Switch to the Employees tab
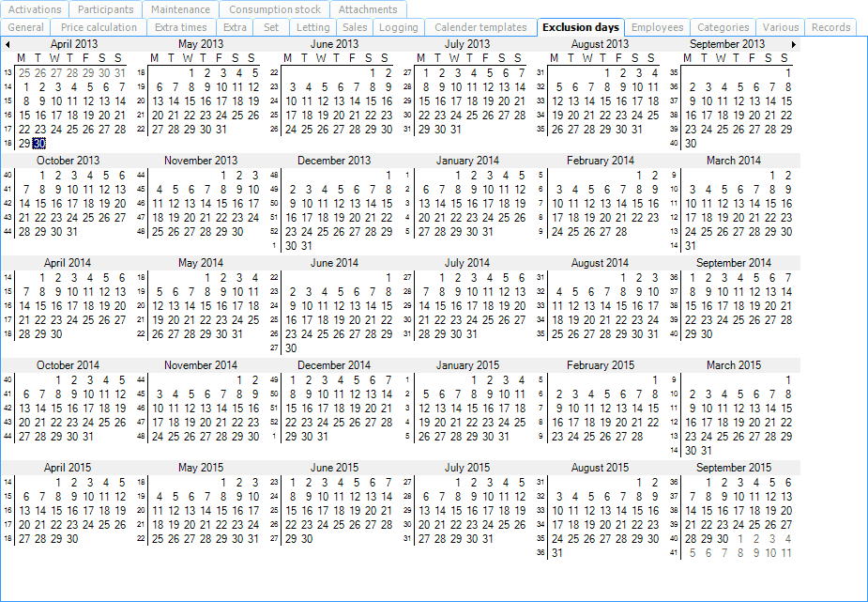Image resolution: width=868 pixels, height=602 pixels. (x=657, y=27)
